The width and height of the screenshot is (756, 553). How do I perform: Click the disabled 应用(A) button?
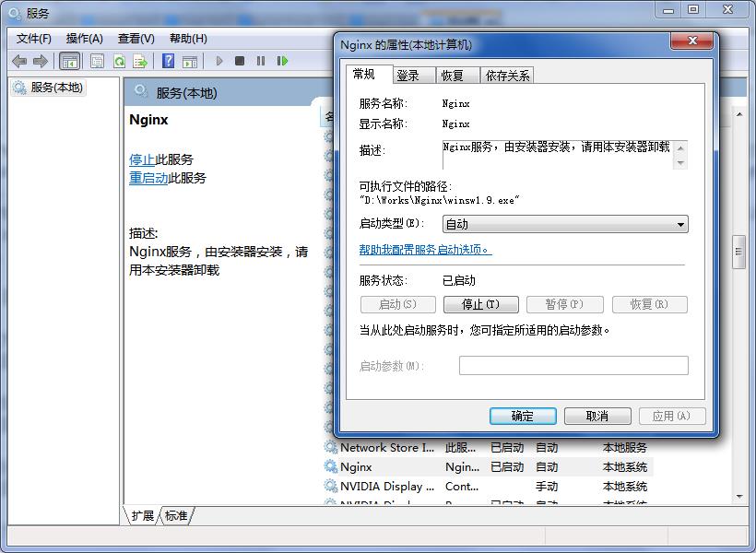pos(672,416)
